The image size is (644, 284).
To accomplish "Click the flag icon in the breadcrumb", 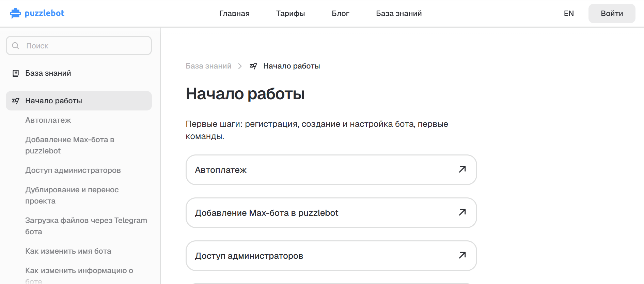I will [253, 66].
